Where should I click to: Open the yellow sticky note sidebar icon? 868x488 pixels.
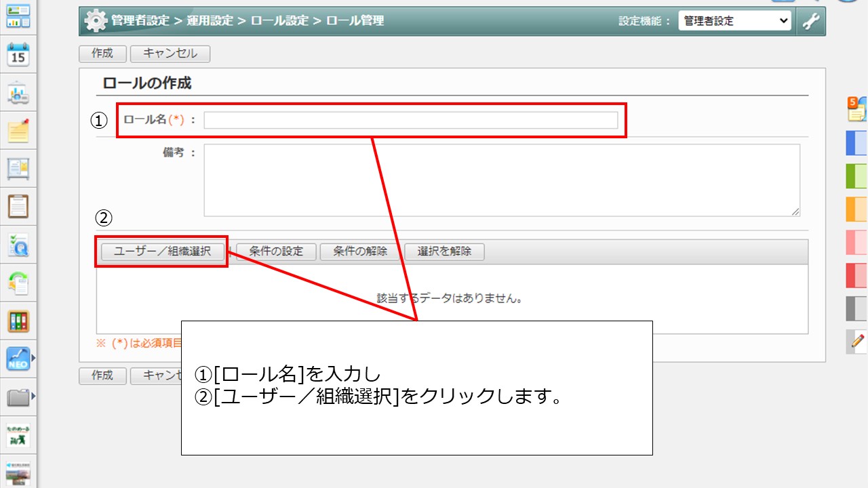(x=18, y=131)
